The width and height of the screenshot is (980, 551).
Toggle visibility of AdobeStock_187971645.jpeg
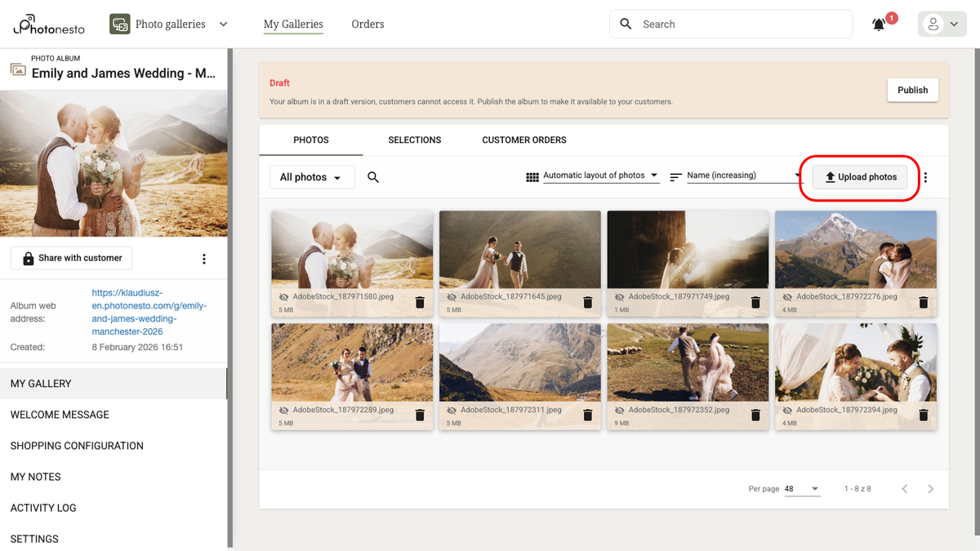click(450, 297)
